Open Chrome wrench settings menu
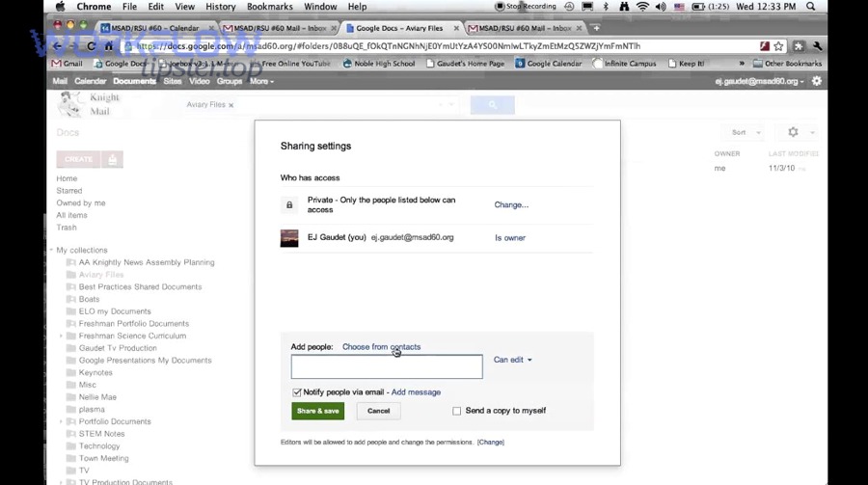868x485 pixels. 817,46
